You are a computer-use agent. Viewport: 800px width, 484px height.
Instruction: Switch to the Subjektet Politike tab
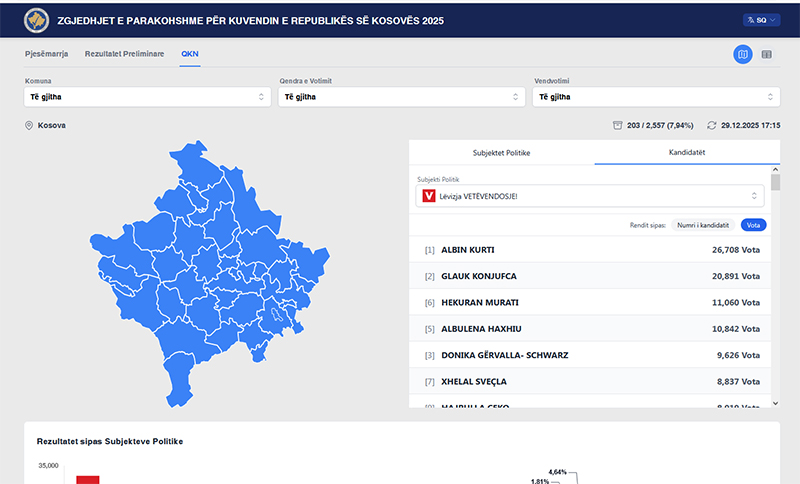click(501, 152)
